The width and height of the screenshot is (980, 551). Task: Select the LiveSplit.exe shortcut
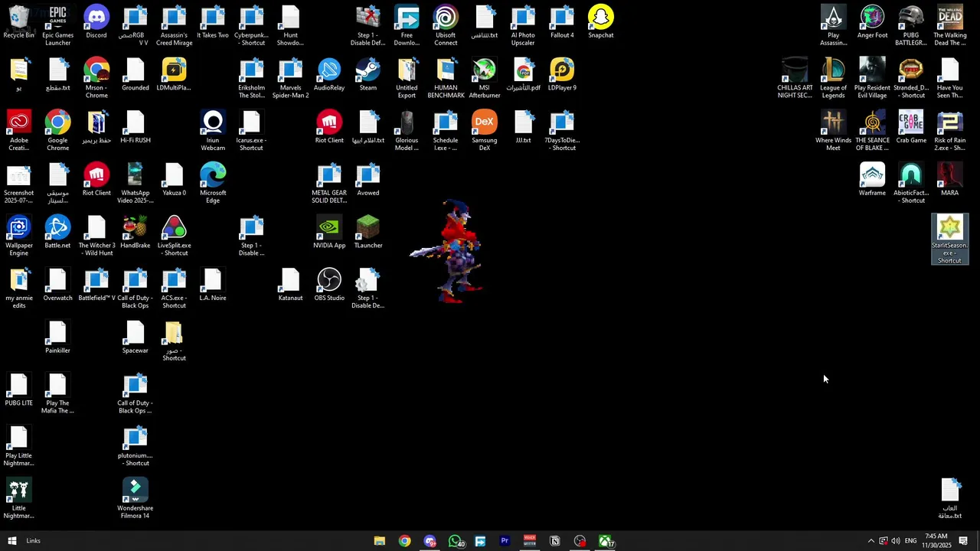[174, 236]
